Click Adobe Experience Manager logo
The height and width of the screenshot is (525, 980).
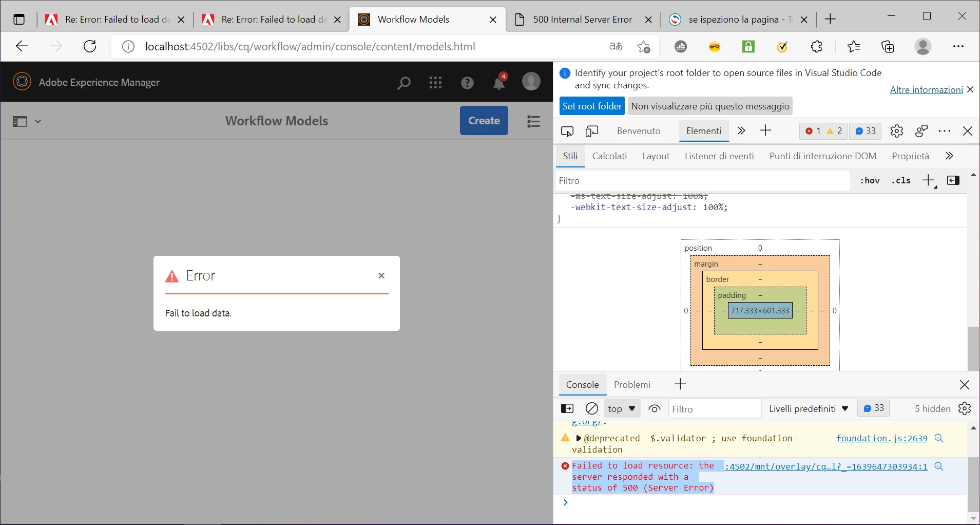pos(22,82)
